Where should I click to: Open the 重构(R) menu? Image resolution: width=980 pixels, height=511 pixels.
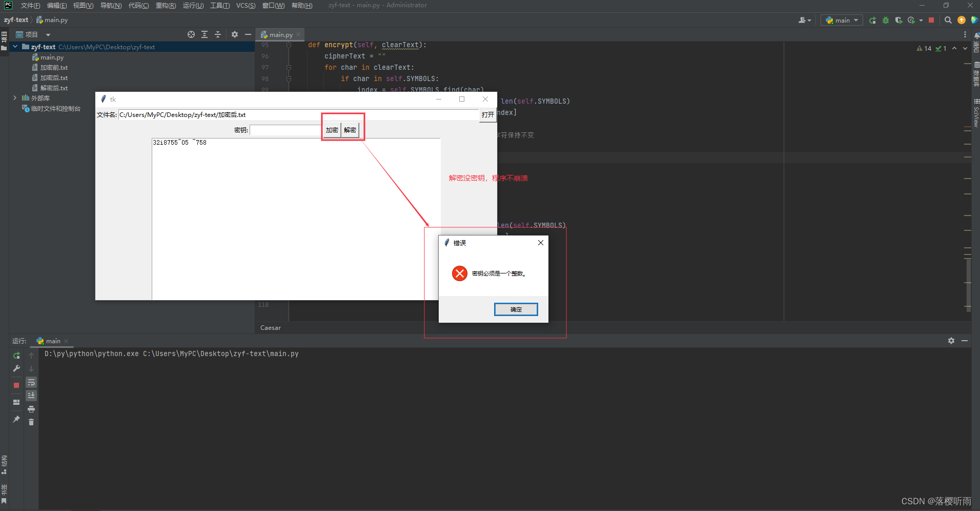pyautogui.click(x=166, y=6)
